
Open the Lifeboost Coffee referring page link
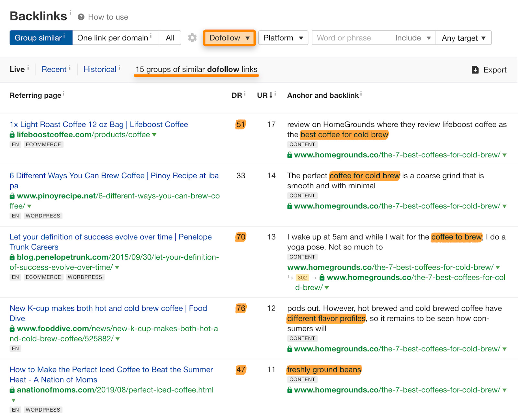[x=99, y=125]
